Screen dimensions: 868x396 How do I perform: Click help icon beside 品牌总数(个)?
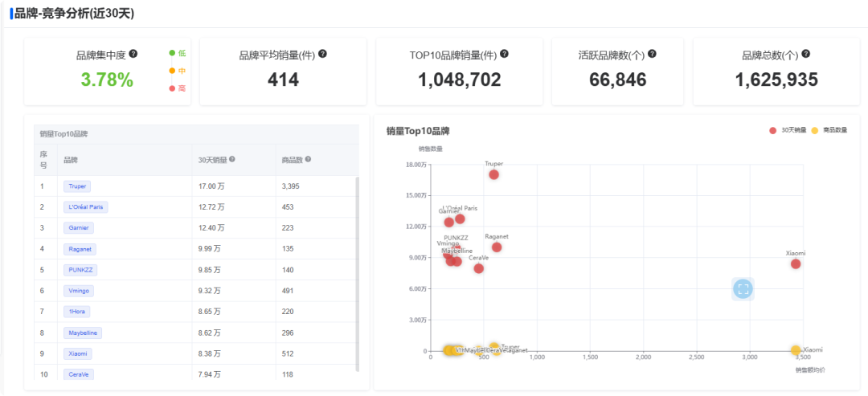805,54
